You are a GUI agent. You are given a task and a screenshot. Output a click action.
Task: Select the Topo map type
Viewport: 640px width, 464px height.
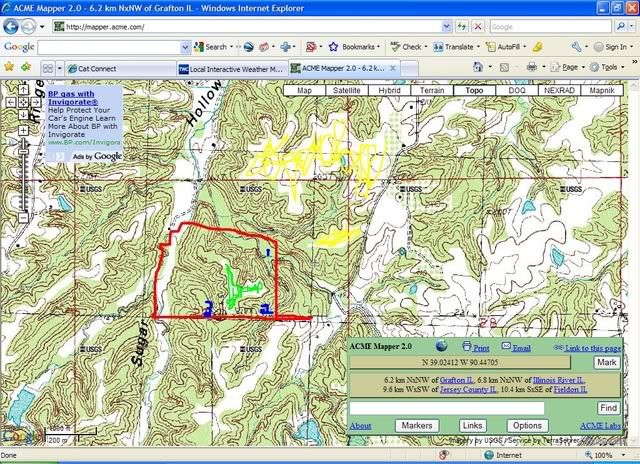tap(474, 90)
